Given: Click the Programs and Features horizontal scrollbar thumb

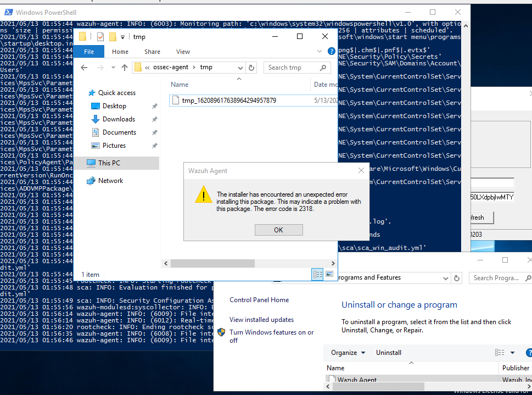Looking at the screenshot, I should pyautogui.click(x=378, y=387).
